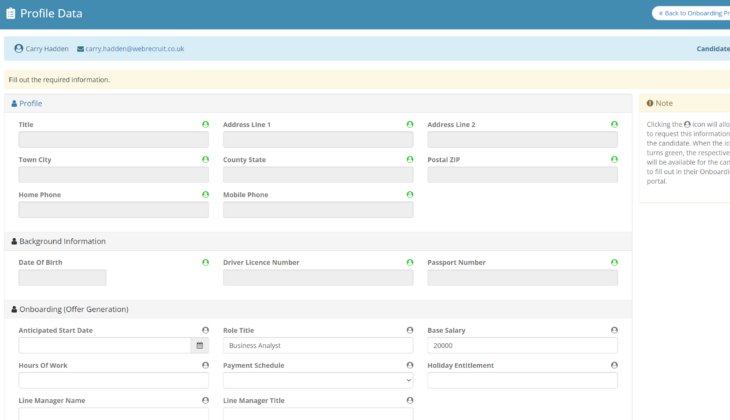Click the person icon beside Role Title
The image size is (730, 420).
[x=409, y=330]
